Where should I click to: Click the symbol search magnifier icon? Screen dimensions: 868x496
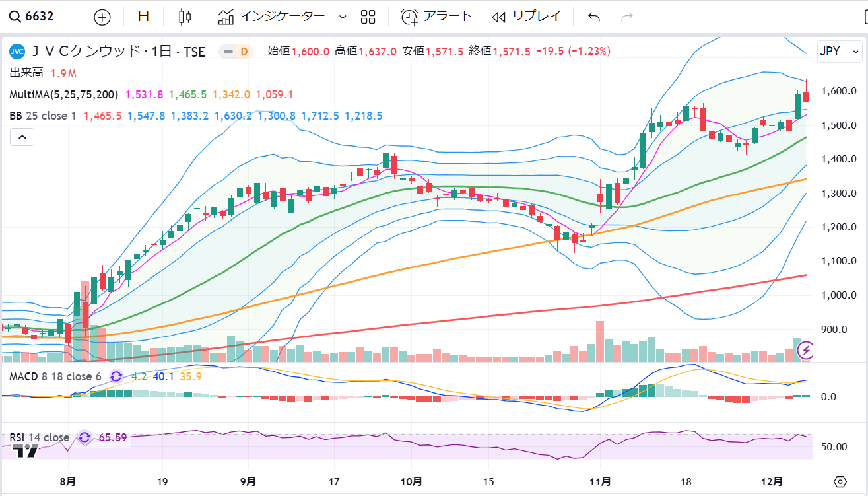coord(15,17)
